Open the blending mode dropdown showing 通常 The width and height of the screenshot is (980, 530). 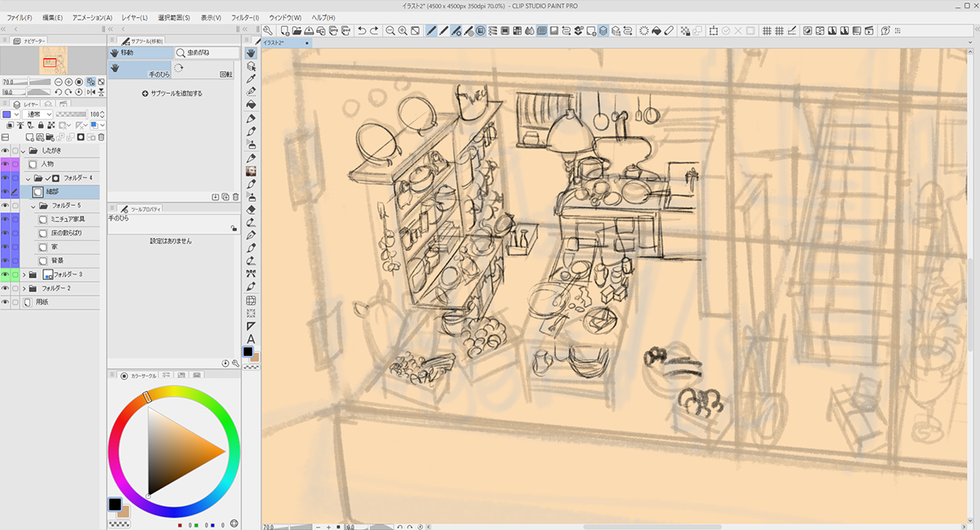(x=36, y=114)
